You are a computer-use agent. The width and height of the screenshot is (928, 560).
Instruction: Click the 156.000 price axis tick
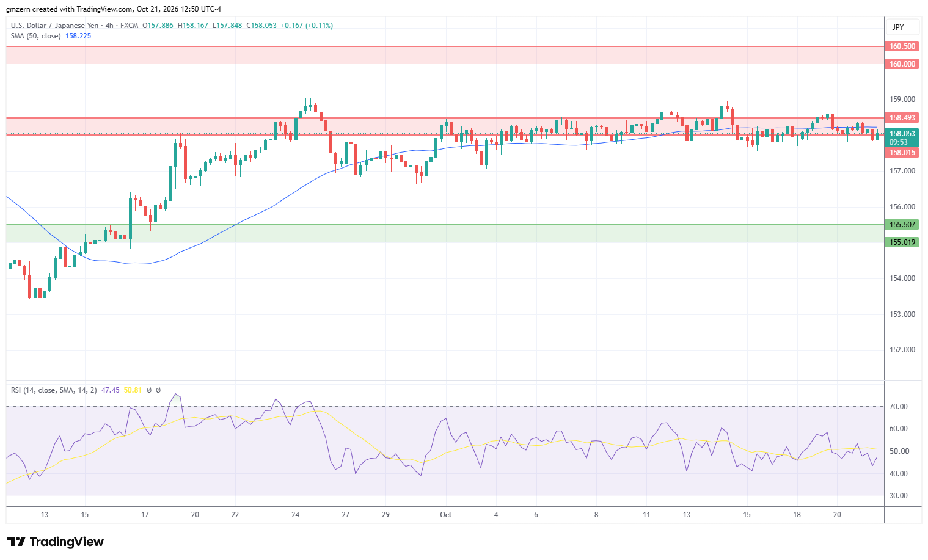point(902,207)
